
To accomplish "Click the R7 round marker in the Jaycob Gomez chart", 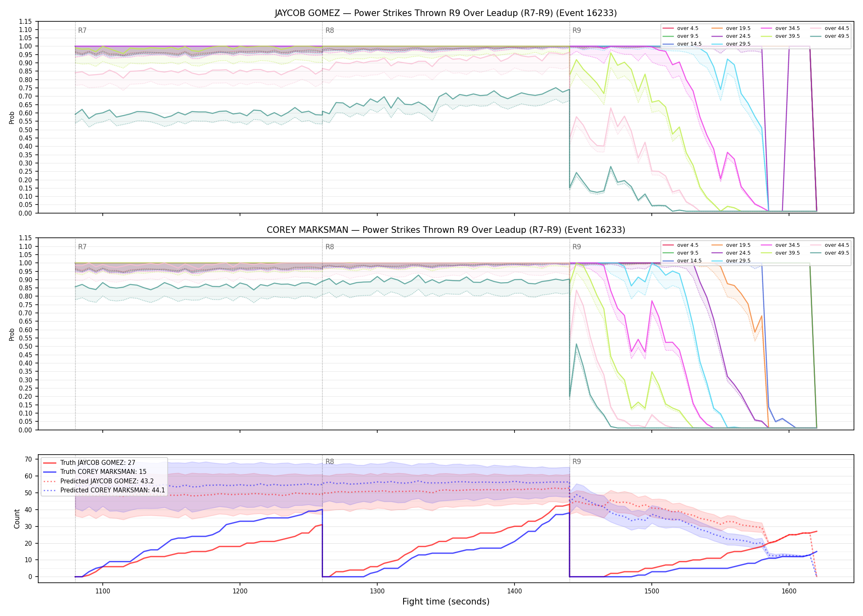I will coord(82,30).
